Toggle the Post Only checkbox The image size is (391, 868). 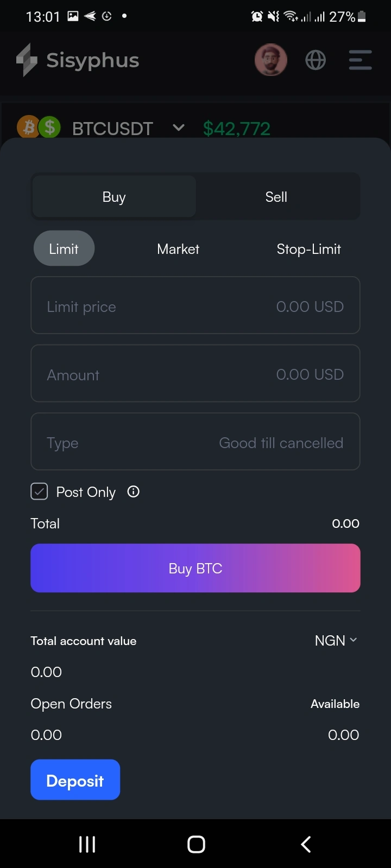point(39,492)
